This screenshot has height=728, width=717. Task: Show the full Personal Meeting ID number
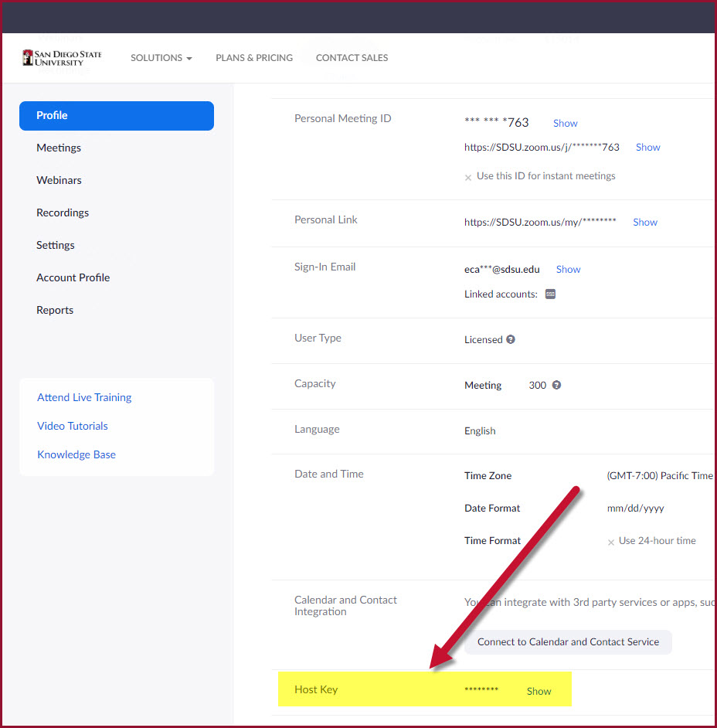coord(566,123)
